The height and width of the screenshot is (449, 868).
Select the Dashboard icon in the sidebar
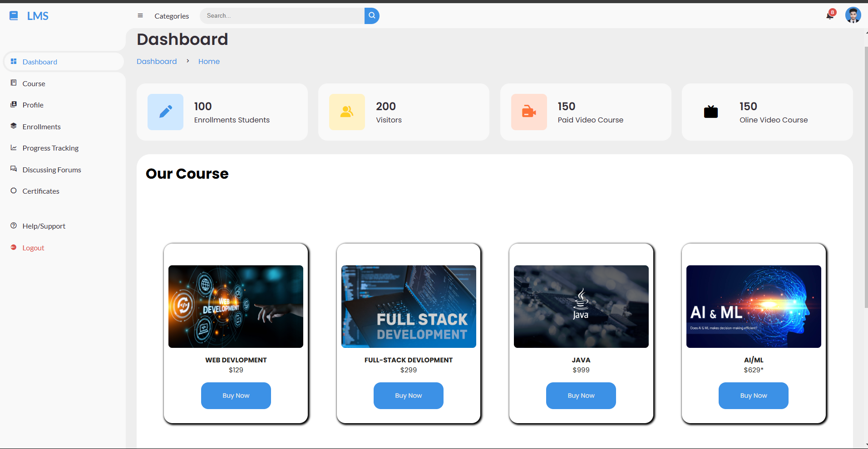[14, 61]
